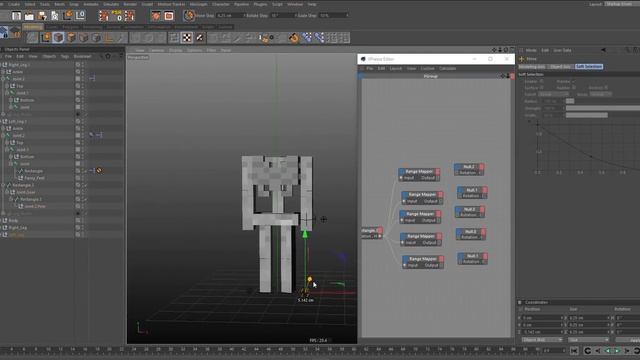
Task: Click the Tags menu in the Objects panel
Action: tap(65, 56)
